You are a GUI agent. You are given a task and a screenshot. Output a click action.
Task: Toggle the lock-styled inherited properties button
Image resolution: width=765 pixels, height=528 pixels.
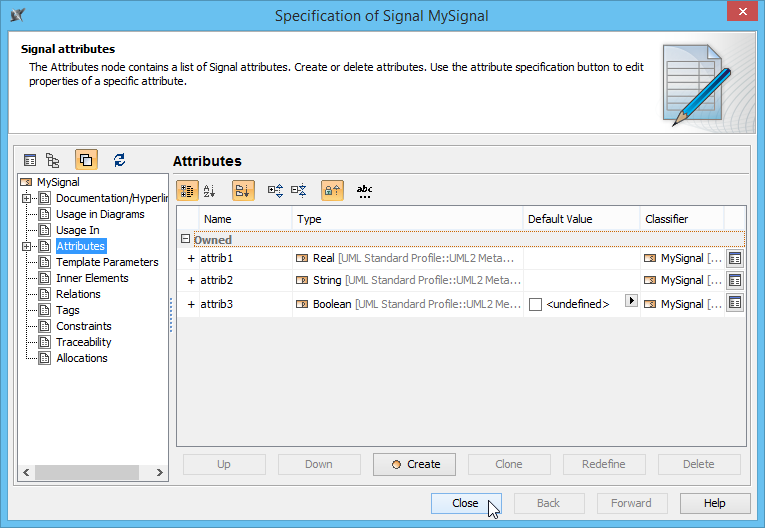click(332, 191)
